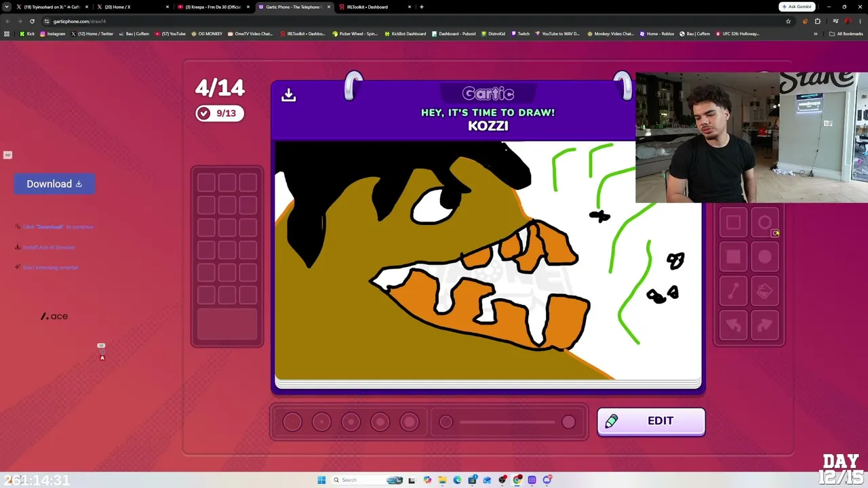Open Microsoft Store from the taskbar
This screenshot has height=488, width=868.
pyautogui.click(x=472, y=480)
